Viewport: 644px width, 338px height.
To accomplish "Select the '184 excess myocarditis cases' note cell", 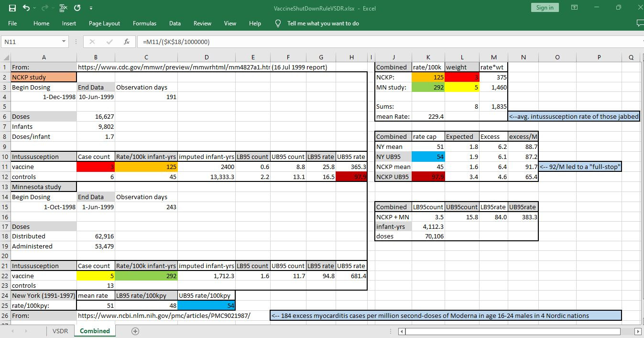I will coord(446,316).
